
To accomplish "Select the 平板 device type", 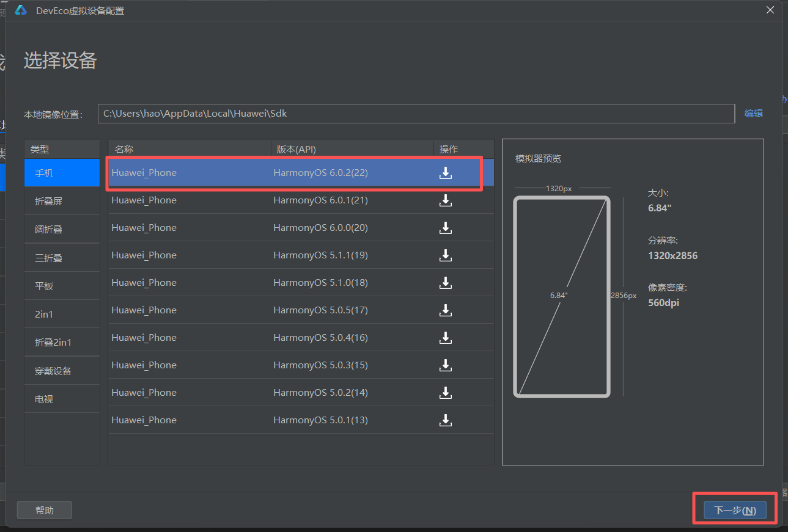I will coord(62,286).
